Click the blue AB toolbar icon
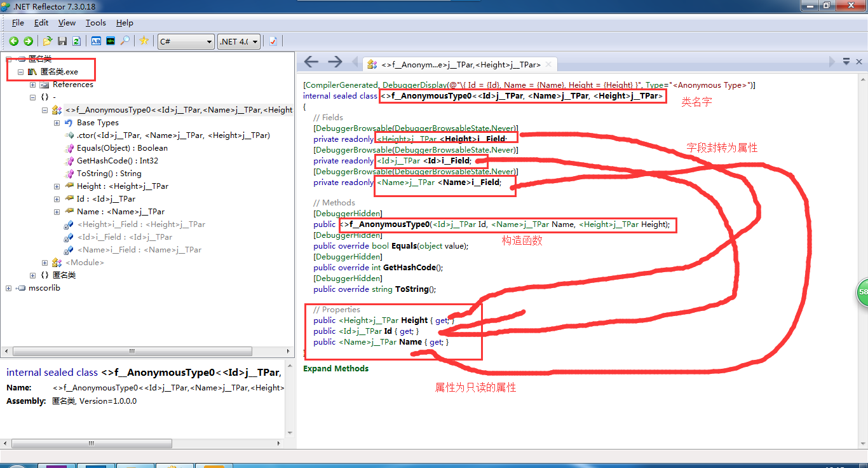This screenshot has height=468, width=868. pos(96,41)
